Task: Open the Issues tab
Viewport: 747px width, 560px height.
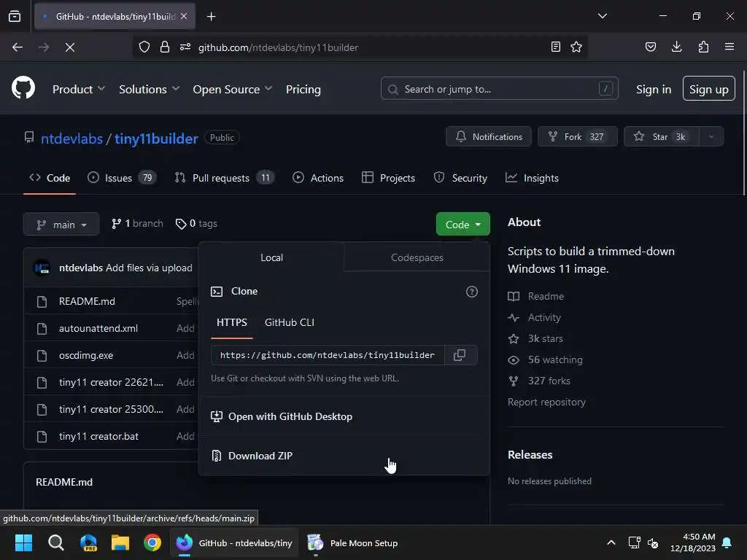Action: (122, 178)
